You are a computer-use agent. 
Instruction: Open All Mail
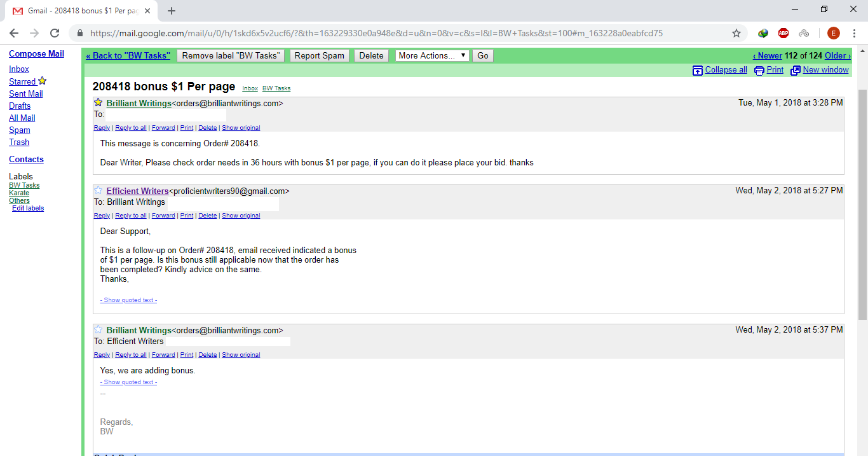22,118
